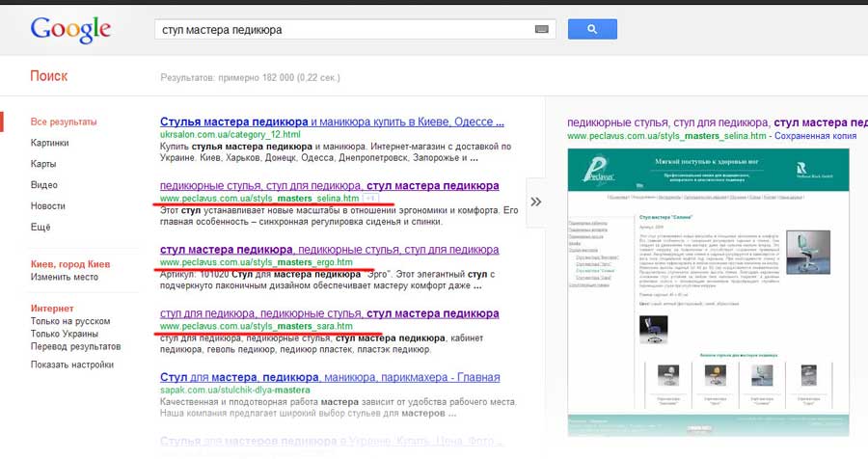Image resolution: width=868 pixels, height=459 pixels.
Task: Click URL sapak.com.ua/stulchik-dlya-mastera
Action: pos(234,391)
